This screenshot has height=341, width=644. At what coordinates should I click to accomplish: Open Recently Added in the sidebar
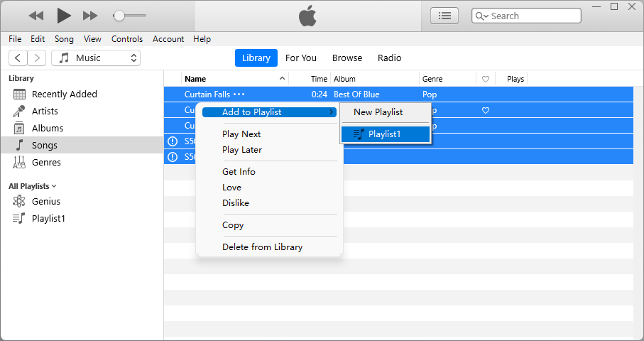click(64, 94)
